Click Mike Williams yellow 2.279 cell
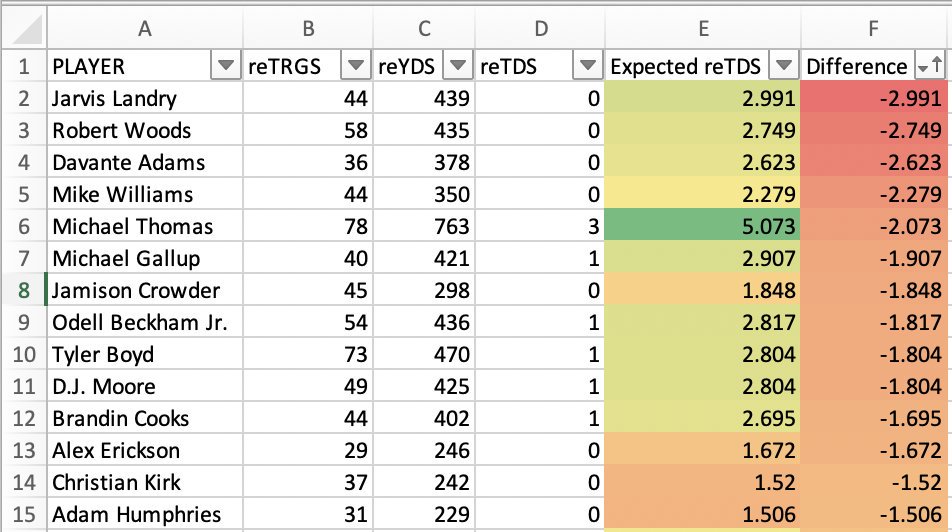Screen dimensions: 952x532 point(703,195)
